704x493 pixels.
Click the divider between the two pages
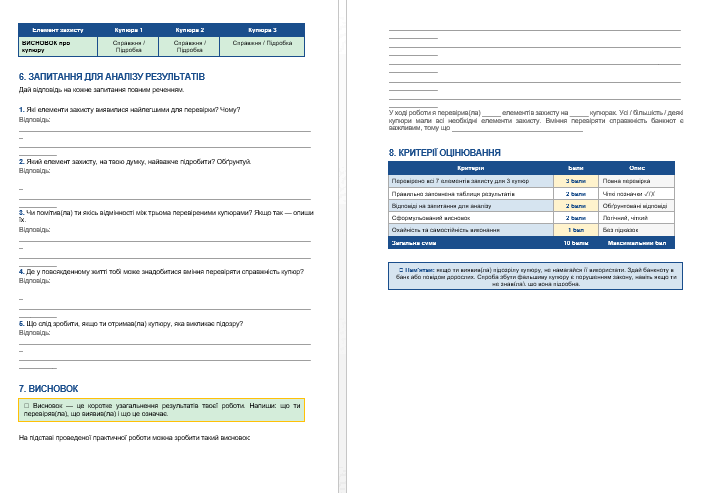(343, 246)
